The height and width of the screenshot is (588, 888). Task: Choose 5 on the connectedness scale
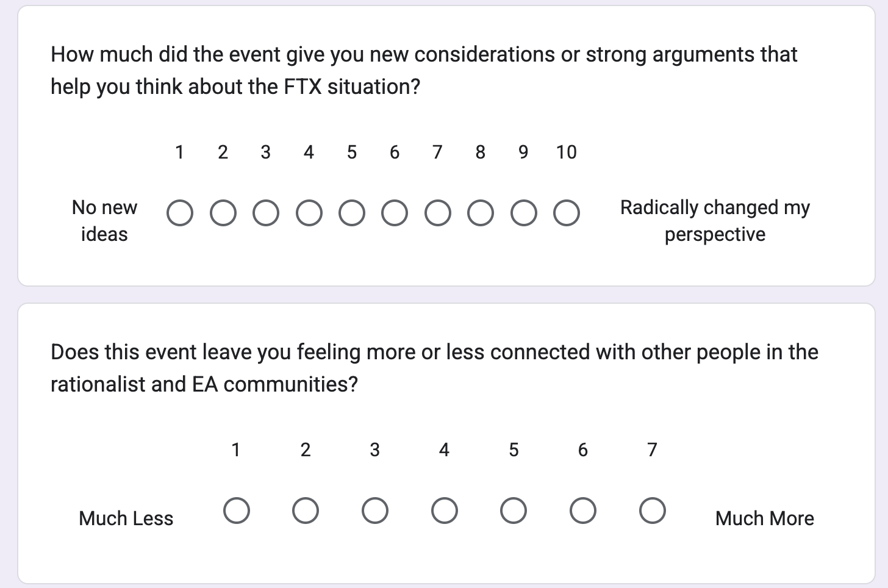513,511
